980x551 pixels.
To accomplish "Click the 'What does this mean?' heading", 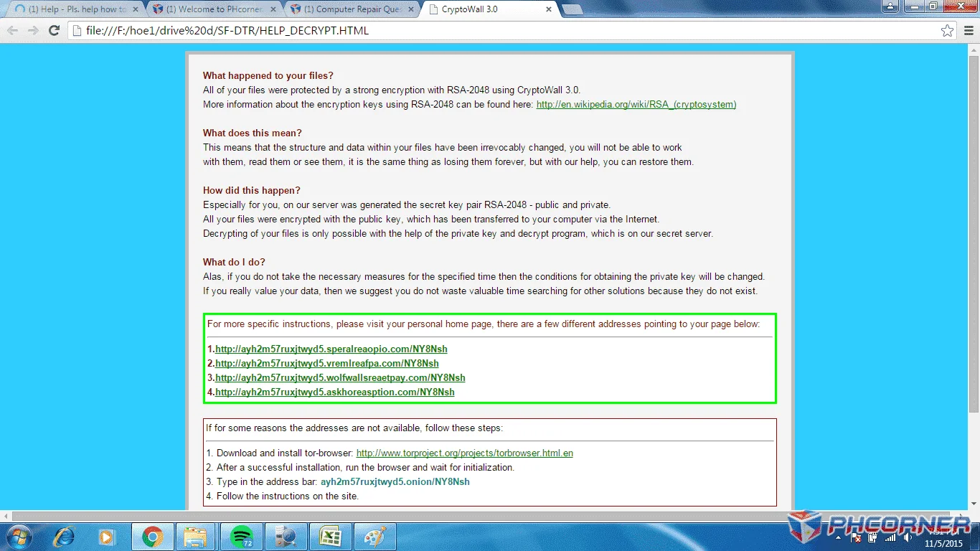I will pos(253,133).
